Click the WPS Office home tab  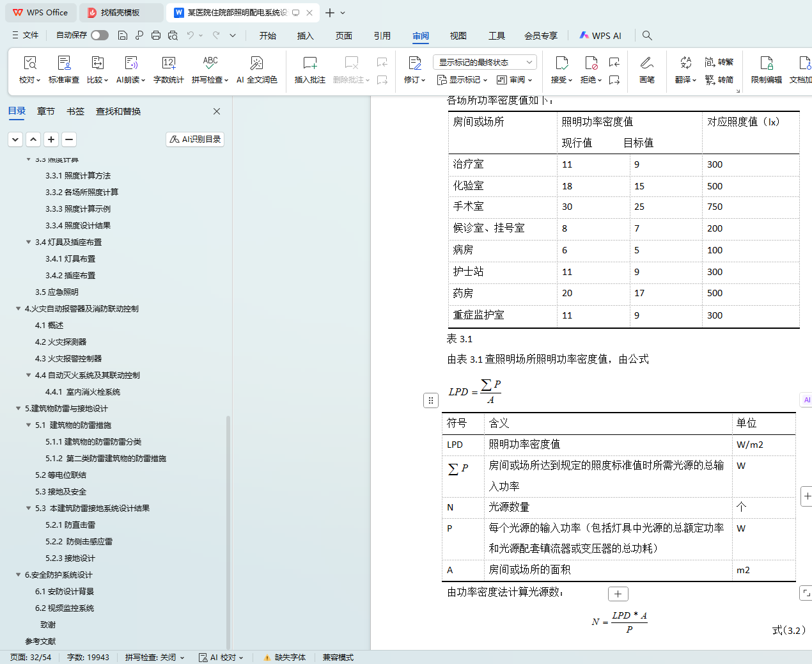point(41,12)
